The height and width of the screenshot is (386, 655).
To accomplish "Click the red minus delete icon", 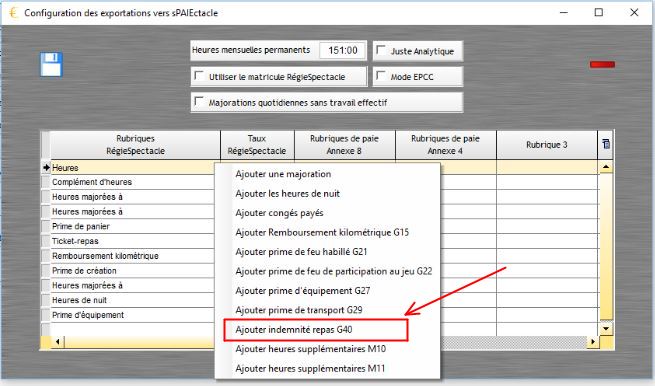I will click(602, 64).
